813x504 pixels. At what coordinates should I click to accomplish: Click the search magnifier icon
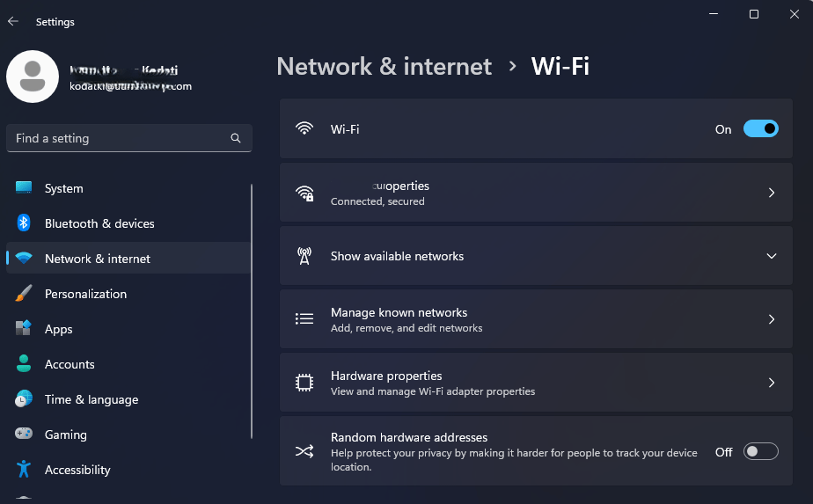pyautogui.click(x=236, y=138)
